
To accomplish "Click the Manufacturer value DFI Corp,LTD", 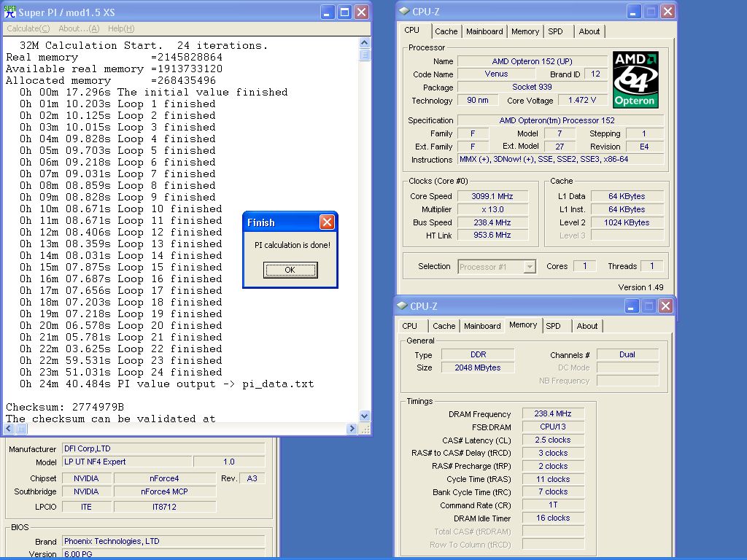I will click(x=163, y=448).
